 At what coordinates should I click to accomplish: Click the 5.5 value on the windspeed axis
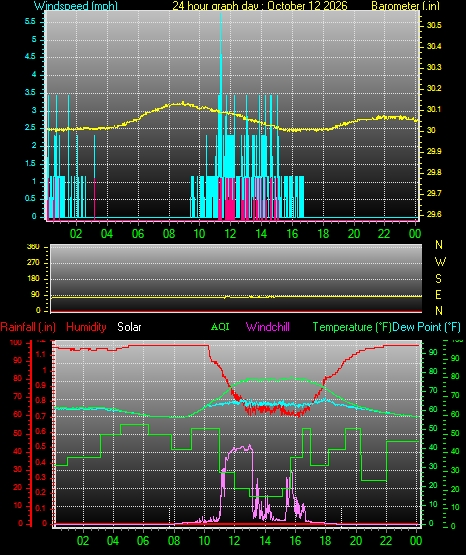pos(30,22)
